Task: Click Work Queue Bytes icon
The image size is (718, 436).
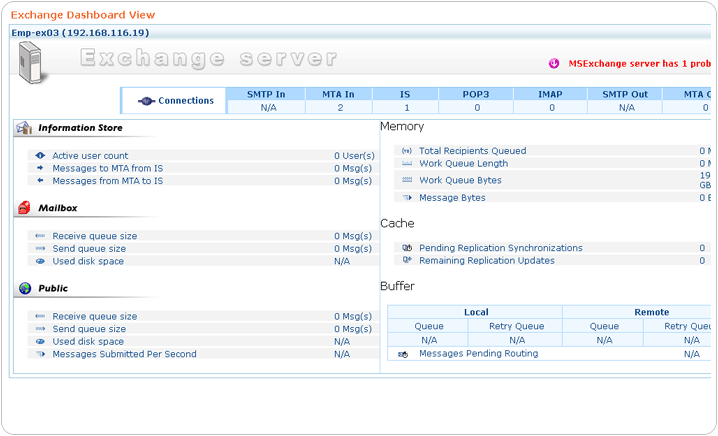Action: [407, 180]
